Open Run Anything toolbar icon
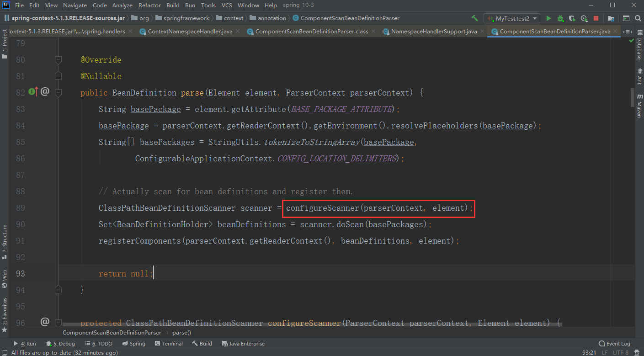Image resolution: width=644 pixels, height=356 pixels. click(626, 18)
